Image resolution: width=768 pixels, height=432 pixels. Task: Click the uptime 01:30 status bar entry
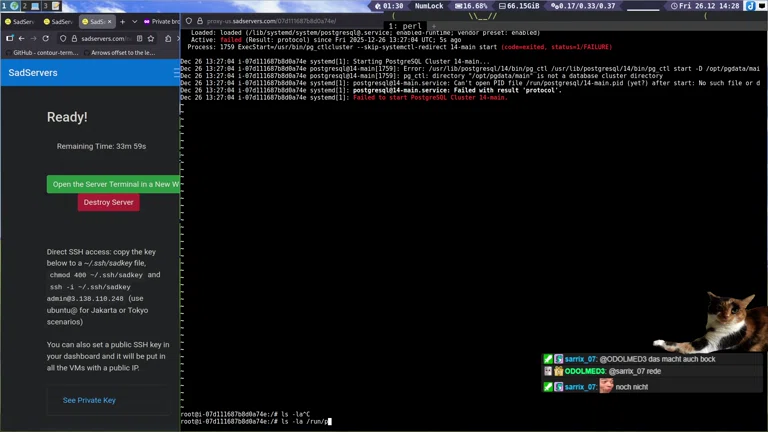click(x=389, y=6)
